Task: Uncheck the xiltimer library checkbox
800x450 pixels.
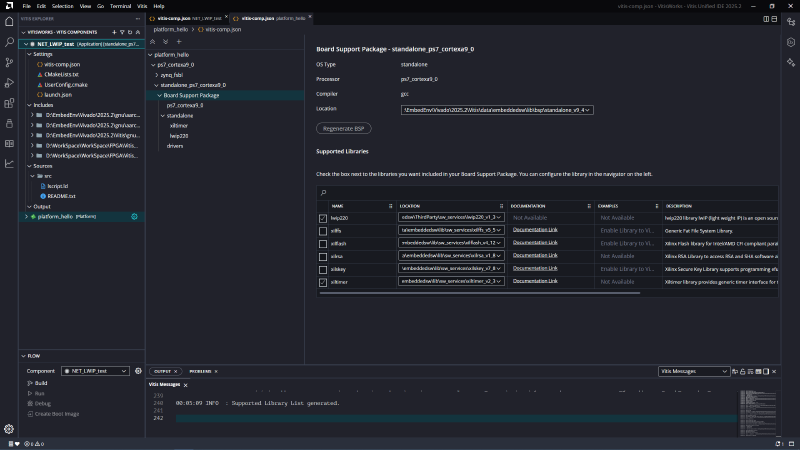Action: click(x=323, y=282)
